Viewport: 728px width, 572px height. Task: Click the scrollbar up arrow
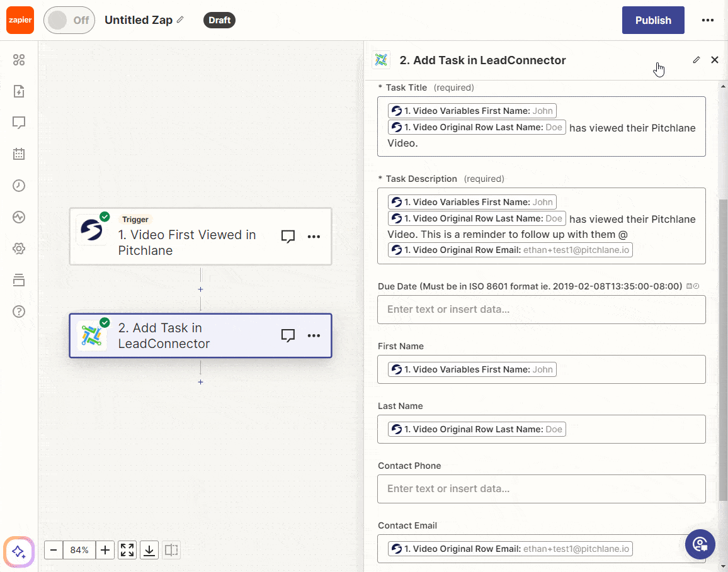(724, 86)
